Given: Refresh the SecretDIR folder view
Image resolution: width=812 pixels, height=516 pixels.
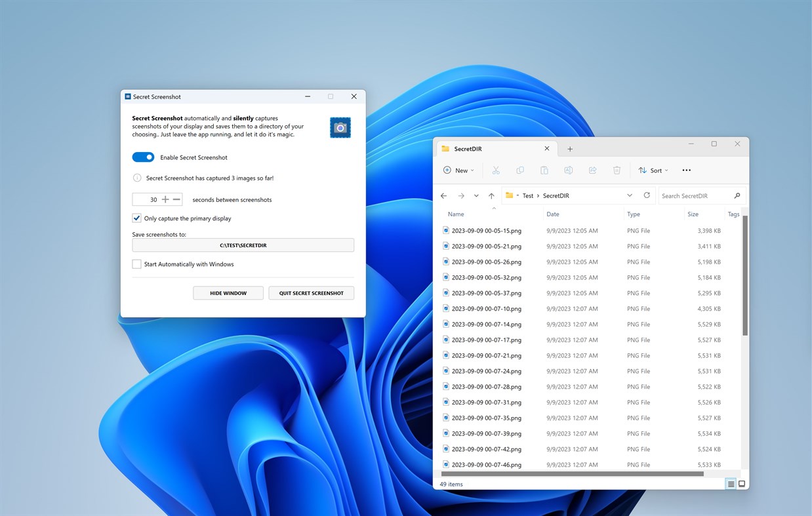Looking at the screenshot, I should [647, 195].
